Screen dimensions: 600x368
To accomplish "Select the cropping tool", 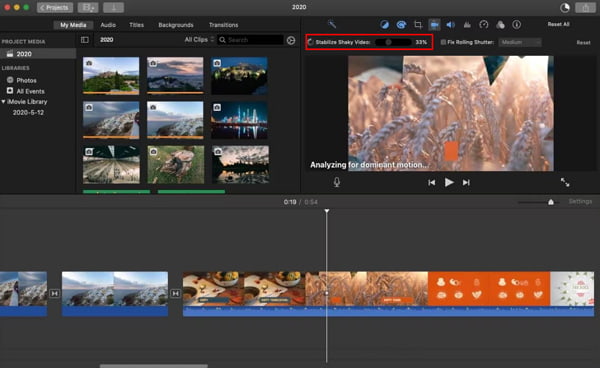I will pos(418,25).
